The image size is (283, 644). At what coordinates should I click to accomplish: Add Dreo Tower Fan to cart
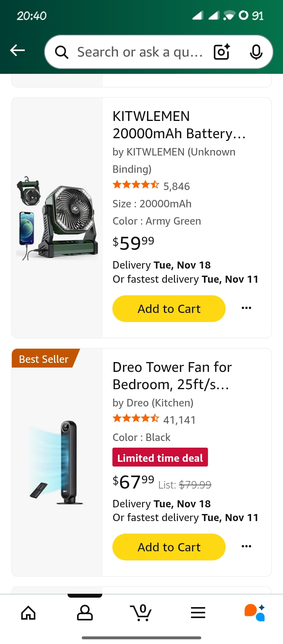tap(169, 547)
